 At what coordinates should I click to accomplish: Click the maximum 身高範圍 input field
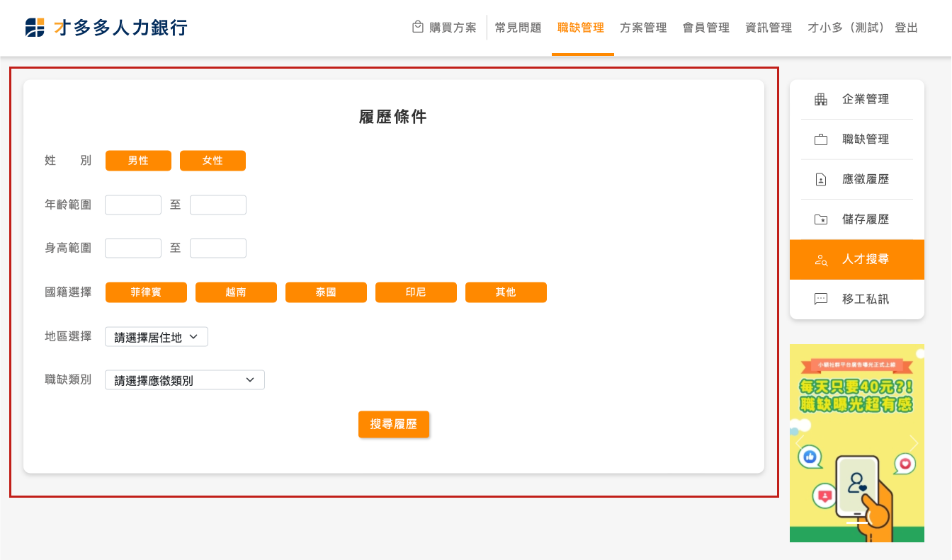coord(218,248)
